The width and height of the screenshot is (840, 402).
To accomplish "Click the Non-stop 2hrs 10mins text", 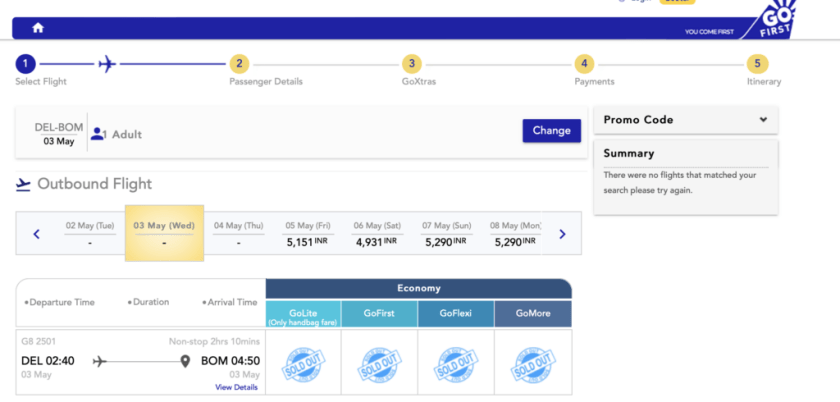I will [214, 341].
